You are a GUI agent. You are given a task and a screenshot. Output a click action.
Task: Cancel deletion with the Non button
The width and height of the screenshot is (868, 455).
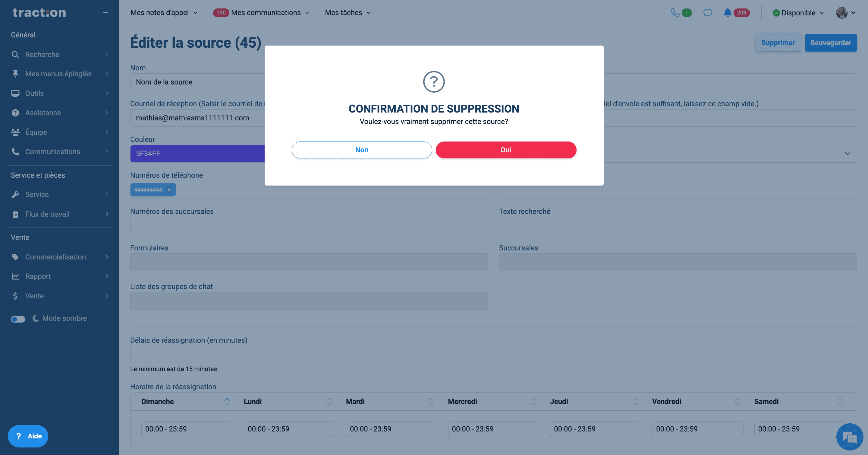pos(362,150)
